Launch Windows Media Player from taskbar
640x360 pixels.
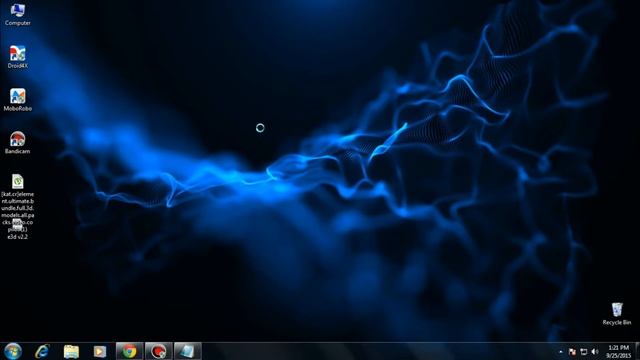[x=100, y=351]
